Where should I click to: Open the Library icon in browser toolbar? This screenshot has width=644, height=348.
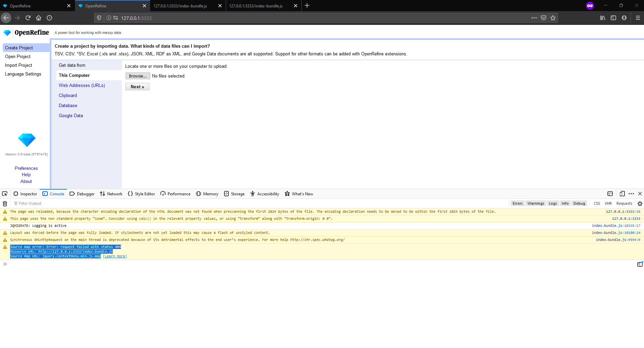603,18
